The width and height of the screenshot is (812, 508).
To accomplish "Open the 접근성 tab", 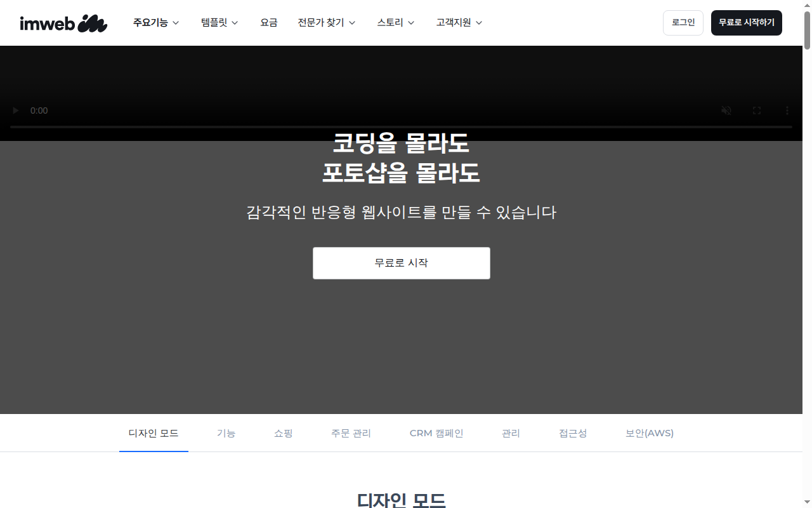I will point(573,433).
